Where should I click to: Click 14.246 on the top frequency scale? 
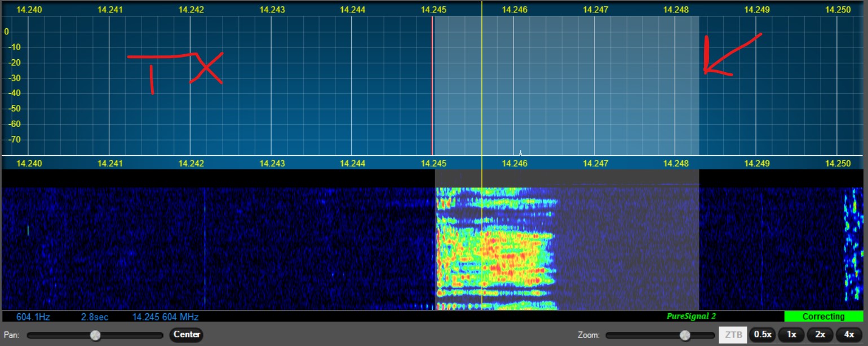[x=513, y=10]
